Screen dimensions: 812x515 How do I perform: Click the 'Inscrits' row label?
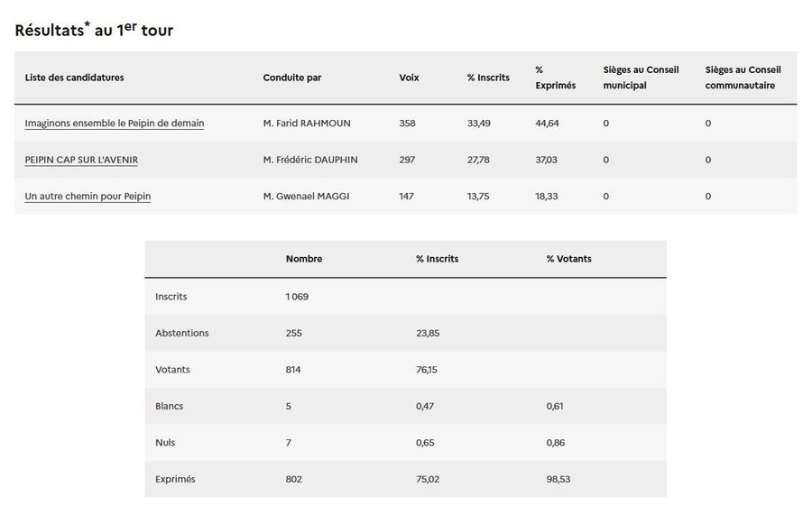point(171,296)
